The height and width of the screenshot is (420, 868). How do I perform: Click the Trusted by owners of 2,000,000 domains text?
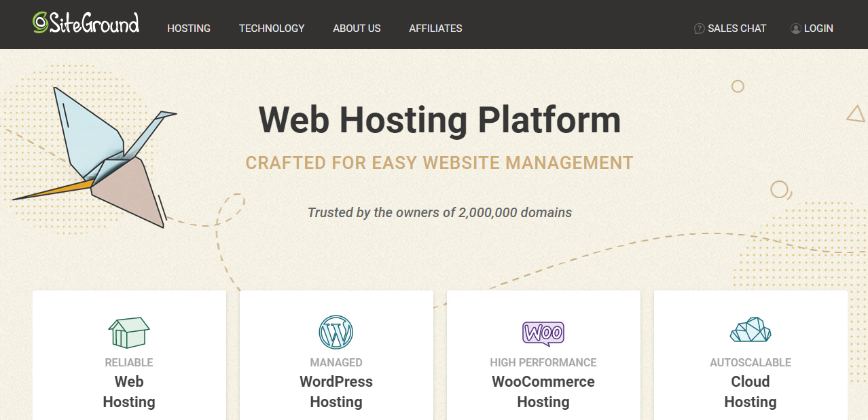click(439, 212)
